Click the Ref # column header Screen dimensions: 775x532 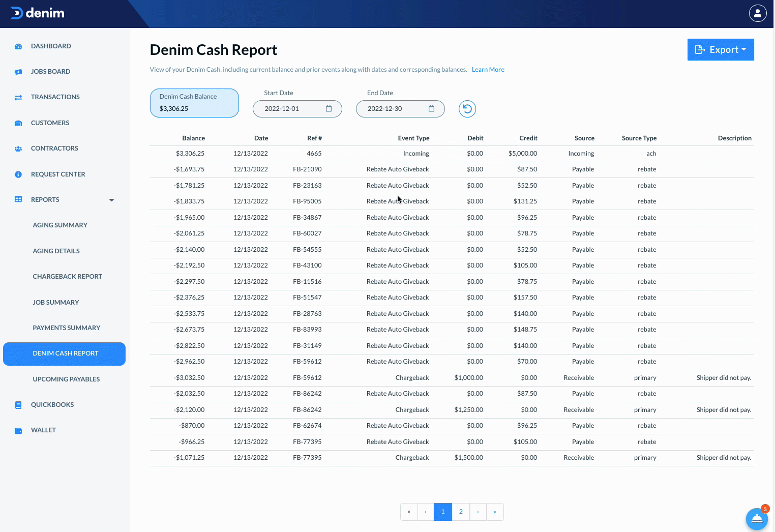point(314,138)
